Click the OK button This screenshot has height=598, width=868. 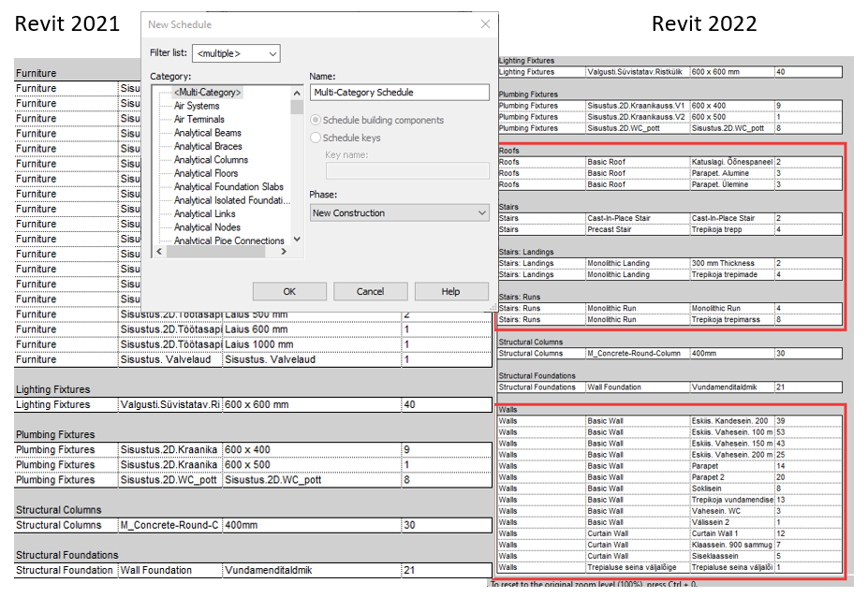(x=289, y=291)
